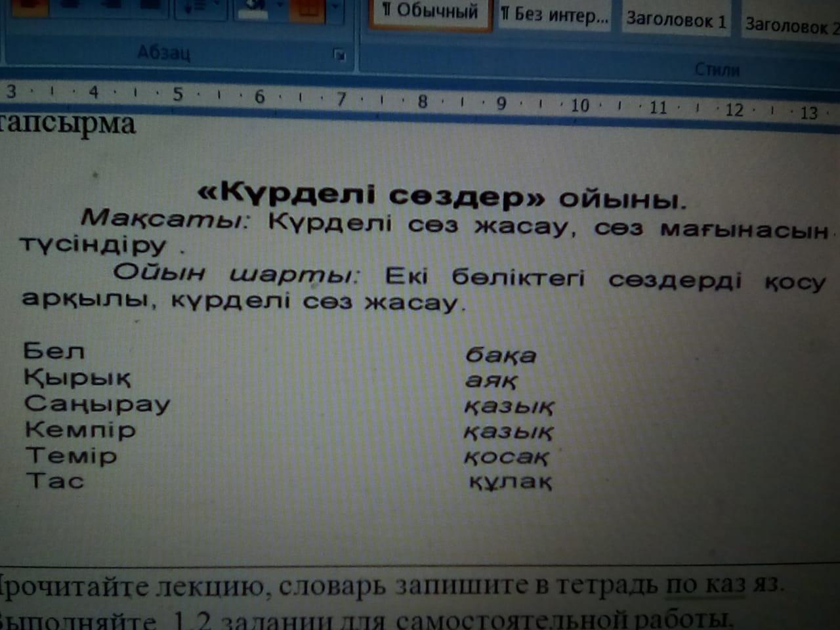Click the ruler at the 8 mark
The height and width of the screenshot is (630, 840).
423,102
